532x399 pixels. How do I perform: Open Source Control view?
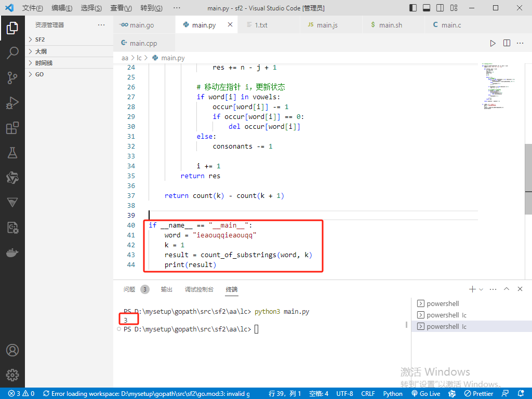(x=12, y=78)
